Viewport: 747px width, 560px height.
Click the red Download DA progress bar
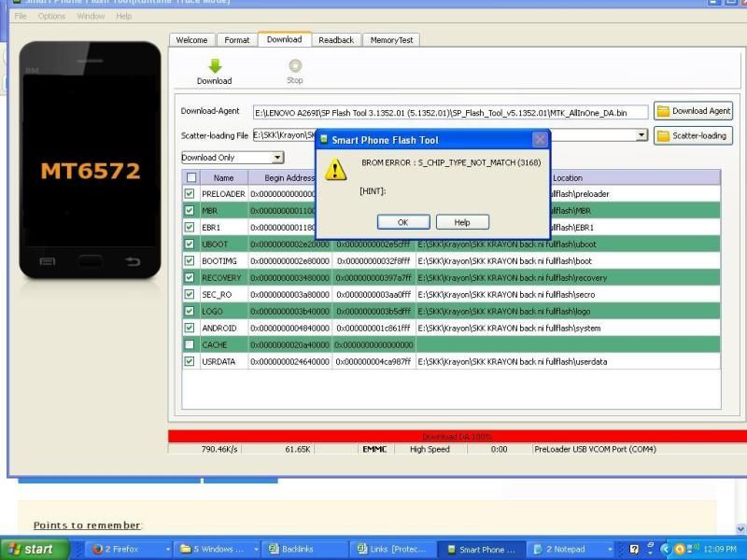coord(458,436)
